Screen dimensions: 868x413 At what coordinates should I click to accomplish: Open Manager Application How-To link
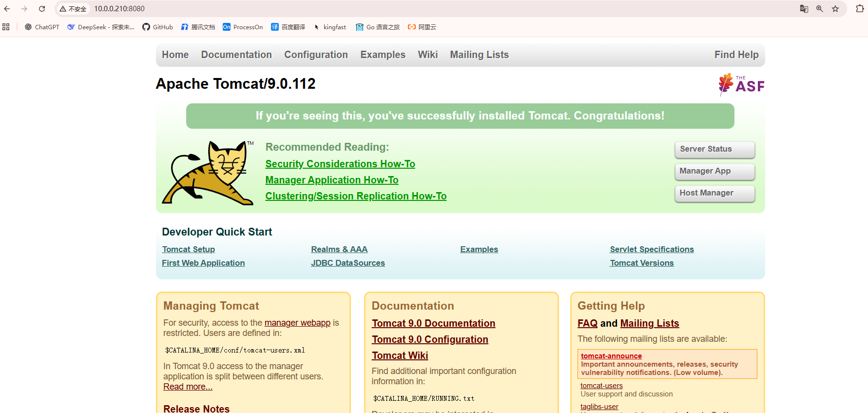[332, 180]
